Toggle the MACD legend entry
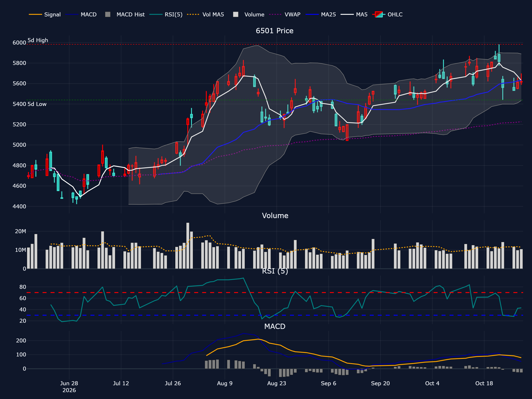 (x=81, y=14)
